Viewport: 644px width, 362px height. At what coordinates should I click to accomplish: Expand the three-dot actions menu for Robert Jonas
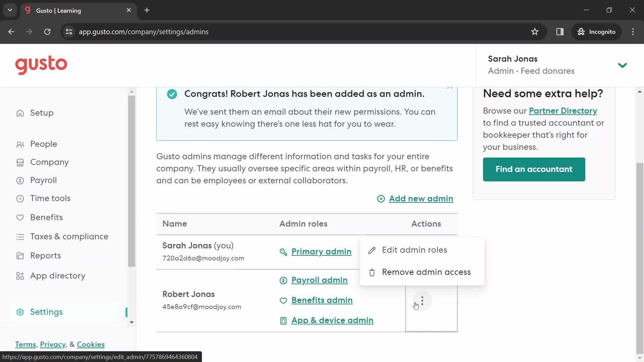[422, 300]
